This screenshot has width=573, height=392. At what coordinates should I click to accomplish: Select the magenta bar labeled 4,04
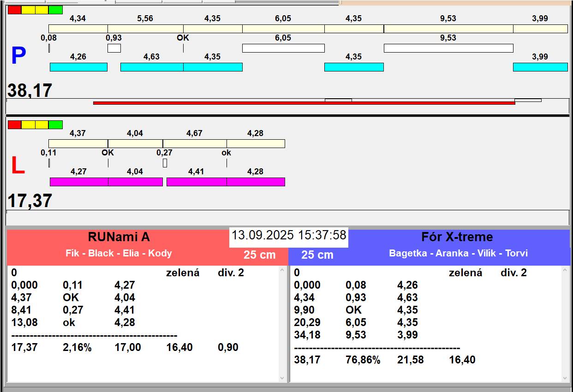pos(135,182)
